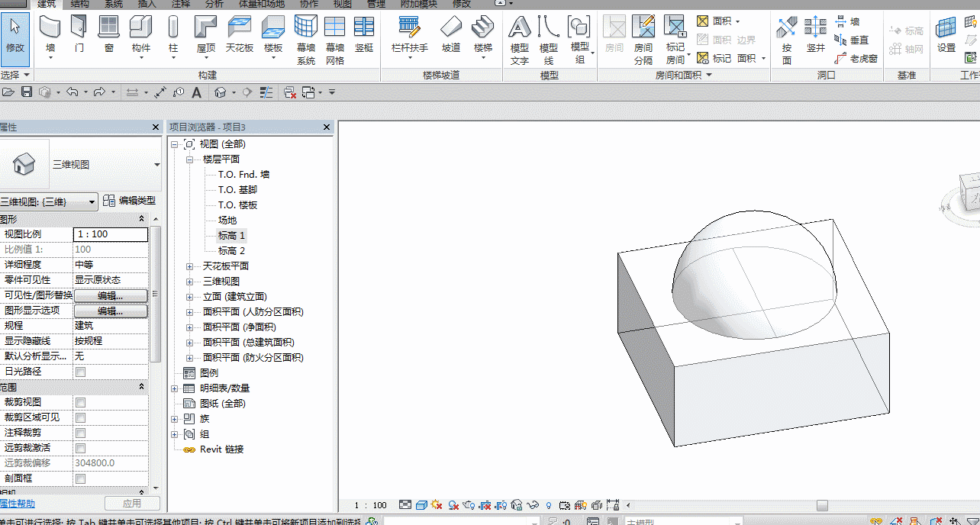Expand the 天花板平面 tree node
This screenshot has height=525, width=980.
(x=189, y=266)
